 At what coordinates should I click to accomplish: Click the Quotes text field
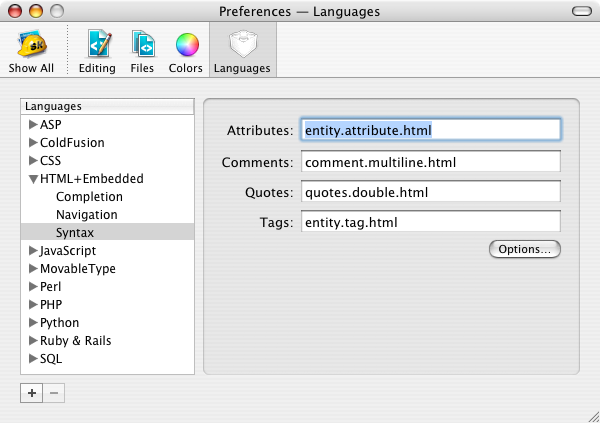pyautogui.click(x=430, y=191)
